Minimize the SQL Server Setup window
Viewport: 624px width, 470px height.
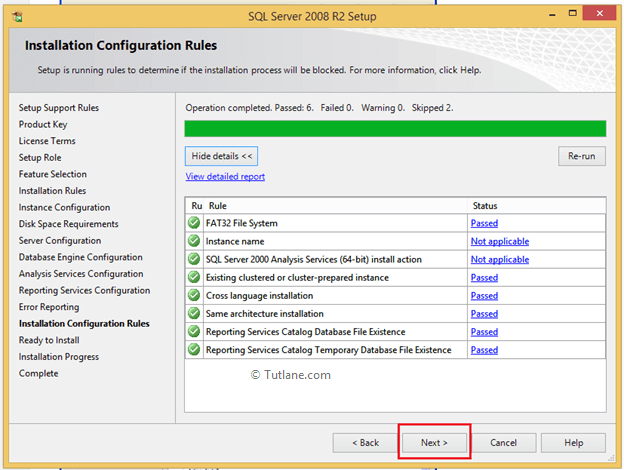[x=552, y=14]
